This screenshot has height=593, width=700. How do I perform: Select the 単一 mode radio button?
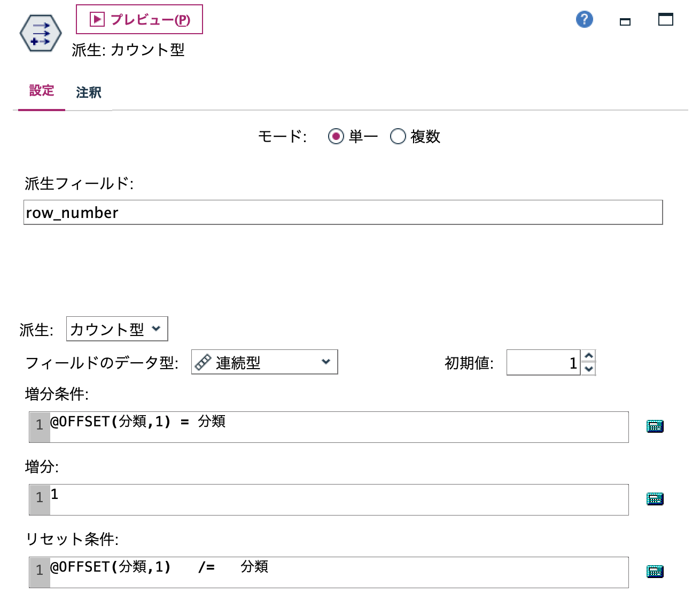point(336,137)
